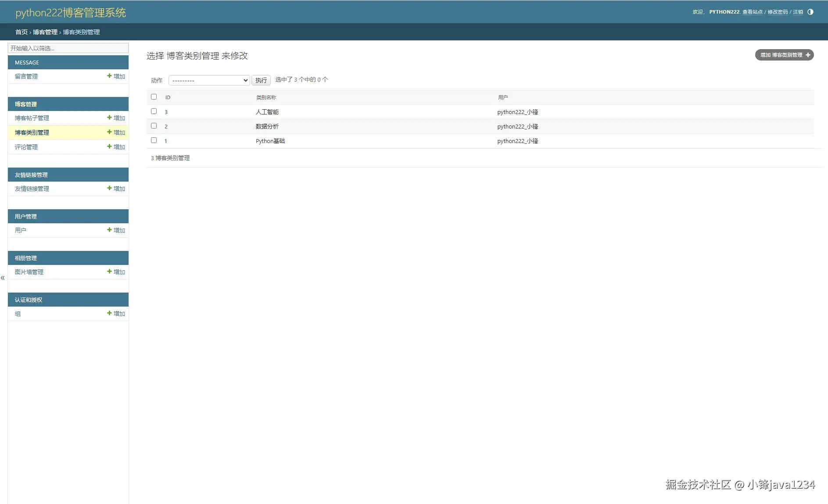Sort by the 类别名称 column header
Viewport: 828px width, 504px height.
(x=266, y=97)
